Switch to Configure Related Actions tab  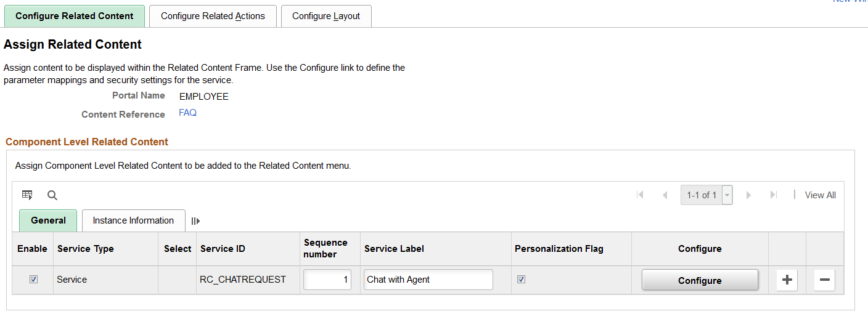(x=213, y=16)
